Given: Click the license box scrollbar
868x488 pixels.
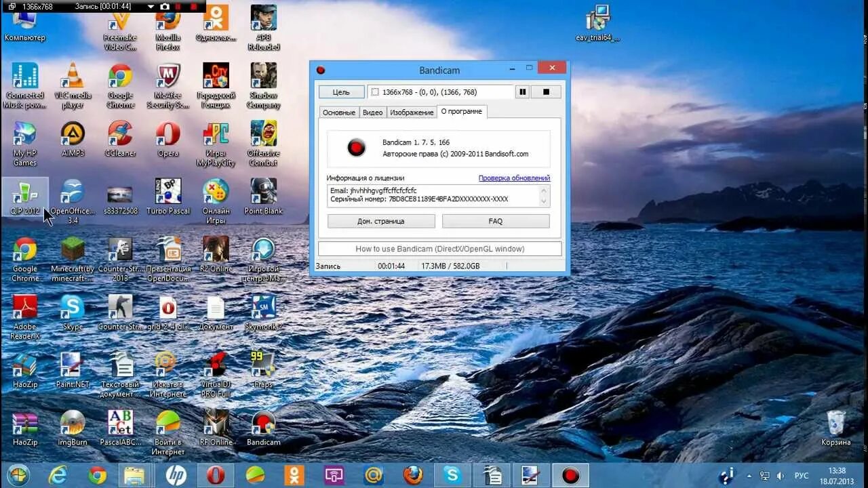Looking at the screenshot, I should pyautogui.click(x=544, y=196).
